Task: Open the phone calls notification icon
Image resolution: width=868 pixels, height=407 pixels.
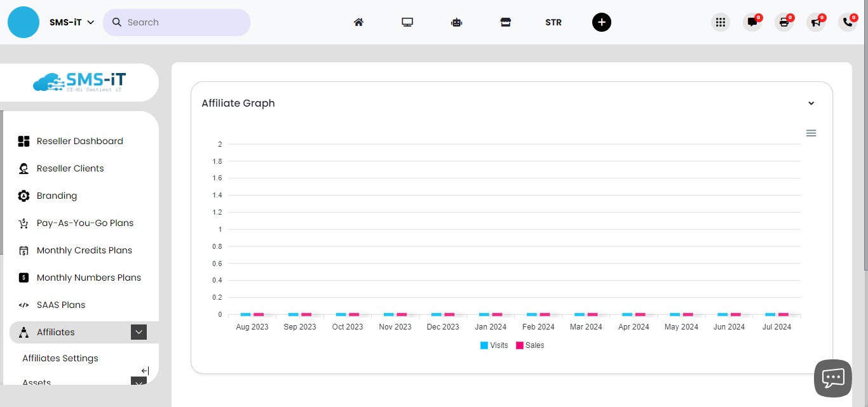Action: 848,22
